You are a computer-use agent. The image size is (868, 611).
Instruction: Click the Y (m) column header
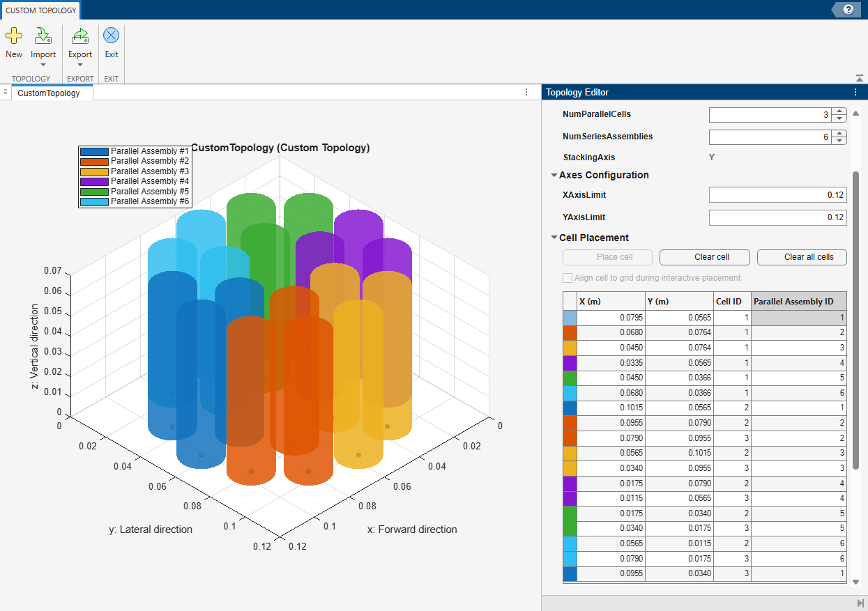tap(680, 301)
